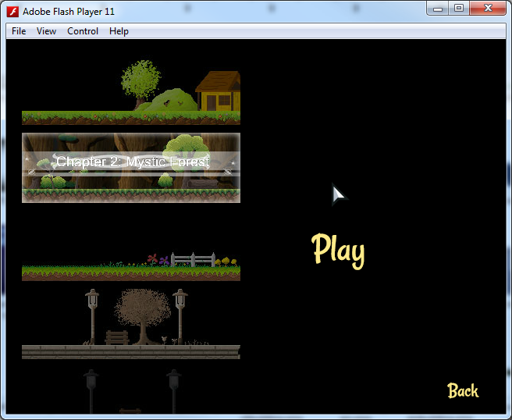This screenshot has height=420, width=512.
Task: Open the Control menu
Action: pos(83,31)
